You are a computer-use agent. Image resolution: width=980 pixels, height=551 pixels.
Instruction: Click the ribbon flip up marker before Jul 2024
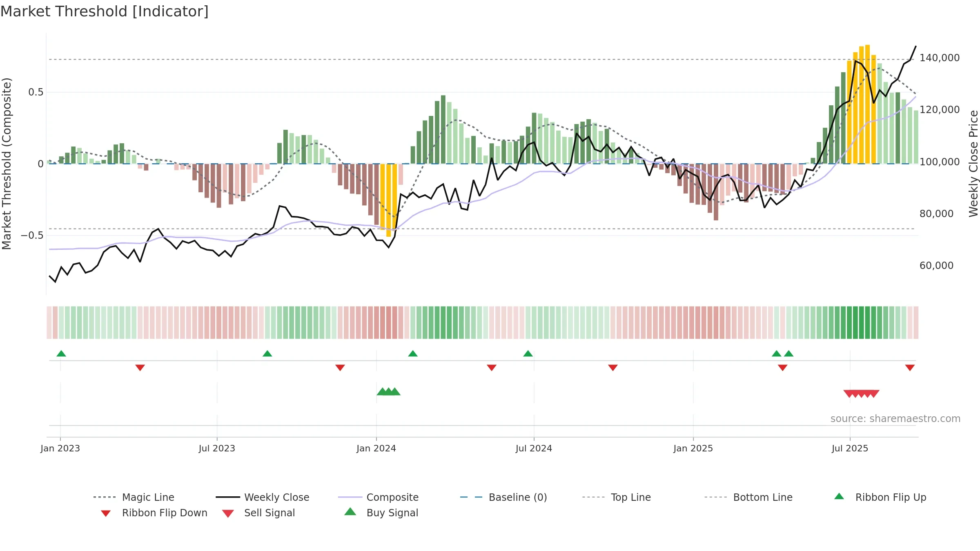tap(528, 353)
